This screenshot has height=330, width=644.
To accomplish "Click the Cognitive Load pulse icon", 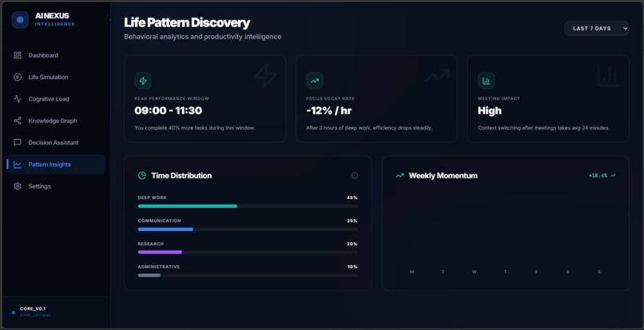I will [18, 98].
